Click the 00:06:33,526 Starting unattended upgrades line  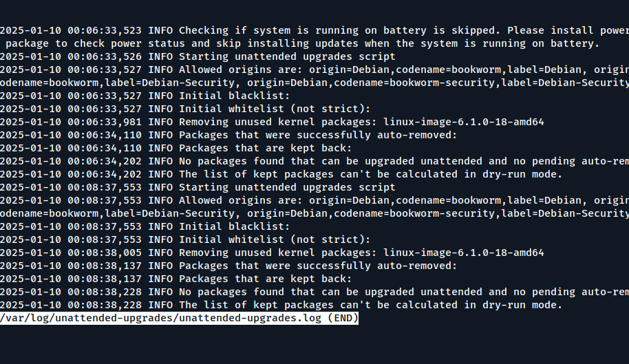click(198, 56)
